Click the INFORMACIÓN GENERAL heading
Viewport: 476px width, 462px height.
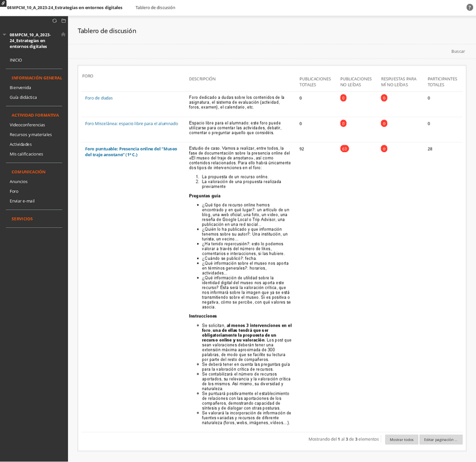(x=36, y=78)
